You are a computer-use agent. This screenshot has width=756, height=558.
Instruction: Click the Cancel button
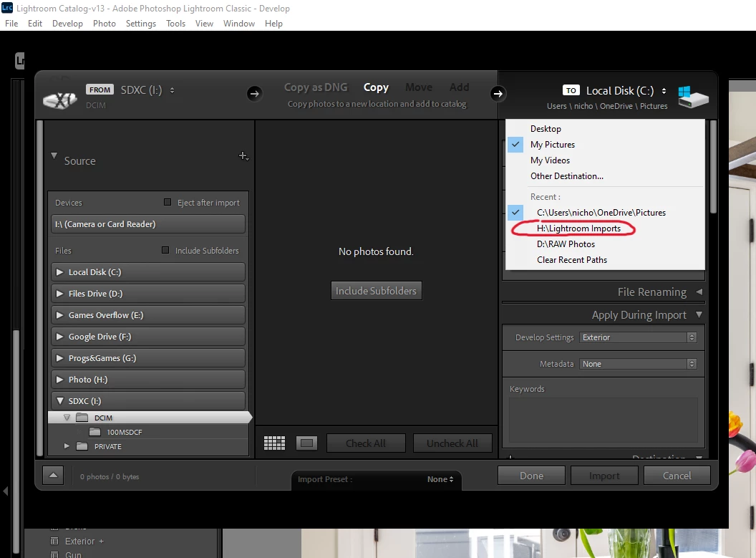click(677, 476)
